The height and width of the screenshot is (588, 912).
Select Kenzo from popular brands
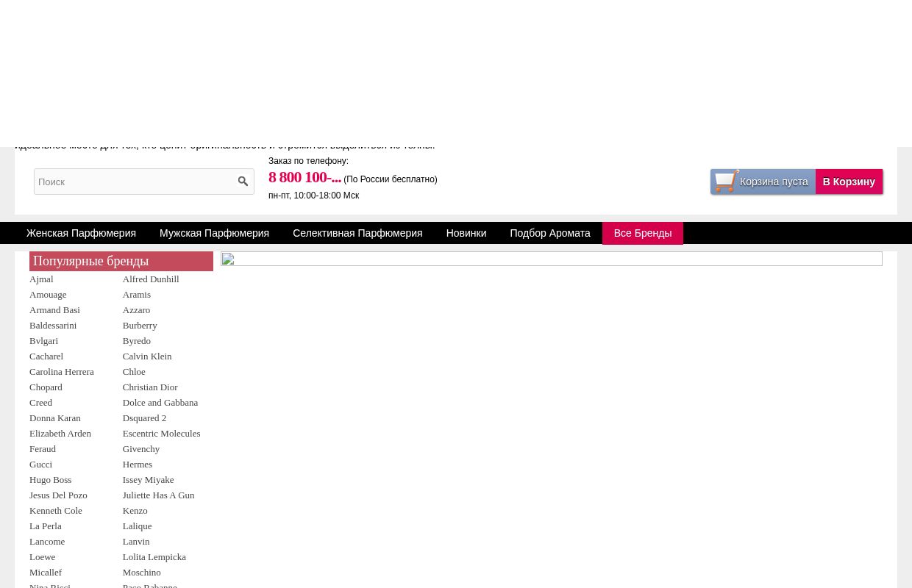pyautogui.click(x=135, y=511)
